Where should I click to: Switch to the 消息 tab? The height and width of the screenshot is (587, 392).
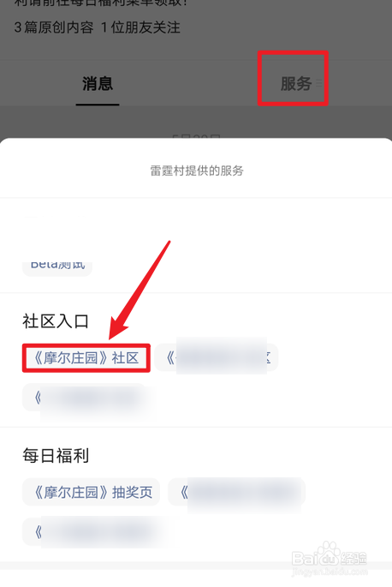click(x=98, y=83)
